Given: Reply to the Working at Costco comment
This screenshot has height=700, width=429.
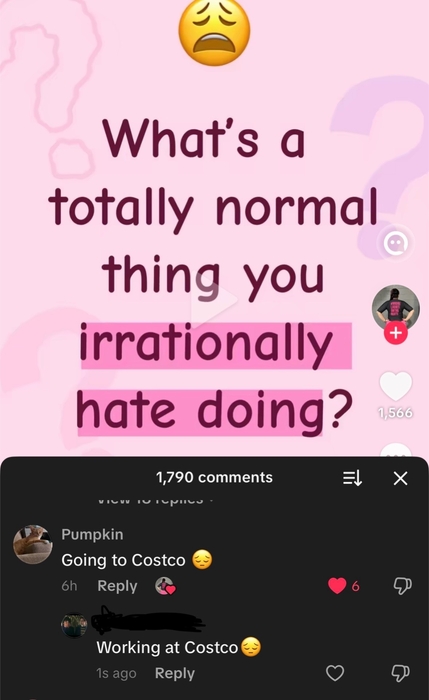Looking at the screenshot, I should point(175,673).
